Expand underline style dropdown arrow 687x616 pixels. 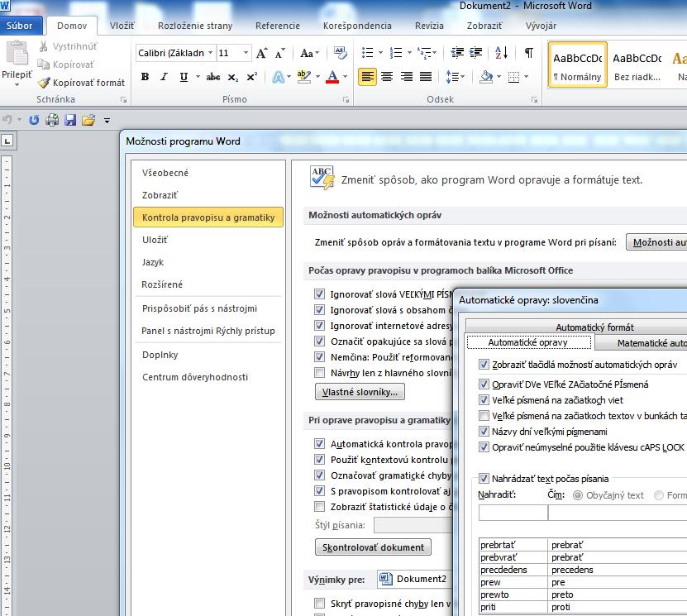click(x=198, y=77)
